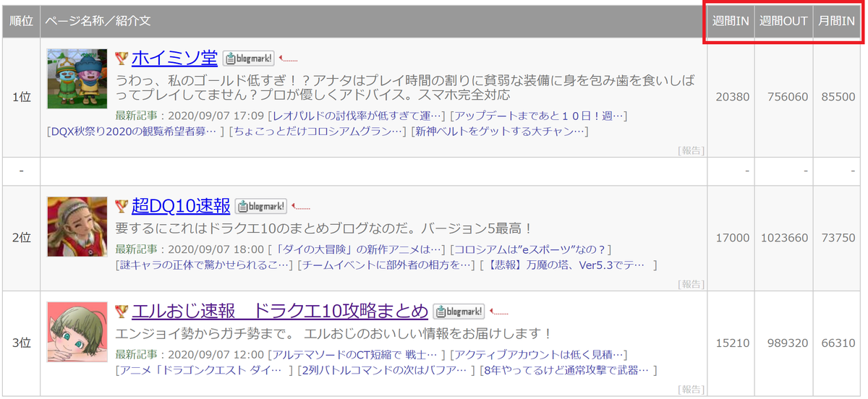
Task: Select the 2位 rank cell
Action: tap(22, 238)
